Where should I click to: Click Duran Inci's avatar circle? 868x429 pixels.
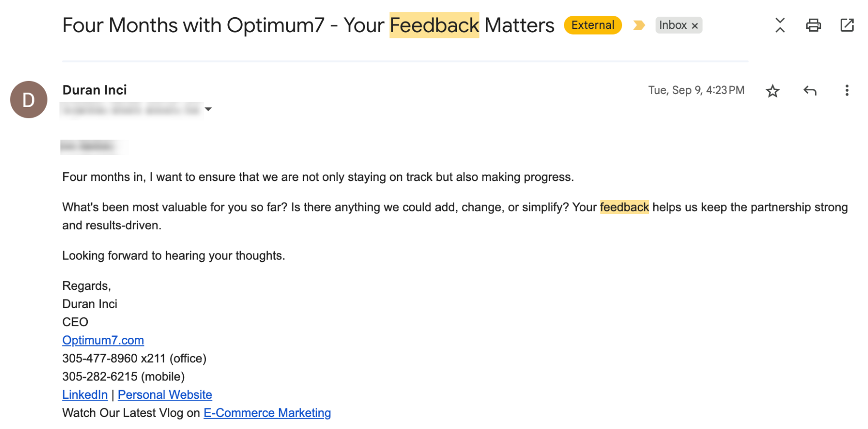click(29, 100)
